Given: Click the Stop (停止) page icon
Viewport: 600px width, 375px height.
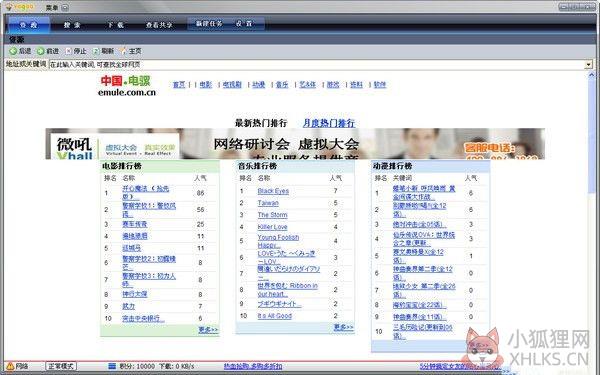Looking at the screenshot, I should tap(69, 51).
